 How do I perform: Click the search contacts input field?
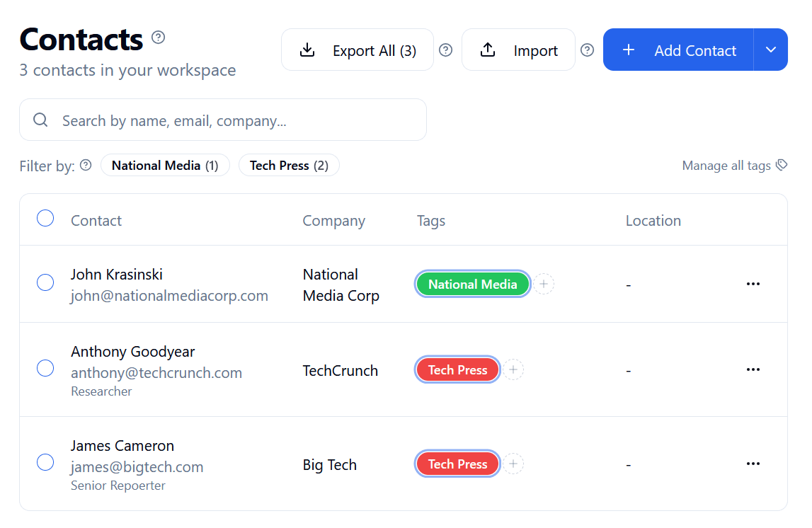212,120
